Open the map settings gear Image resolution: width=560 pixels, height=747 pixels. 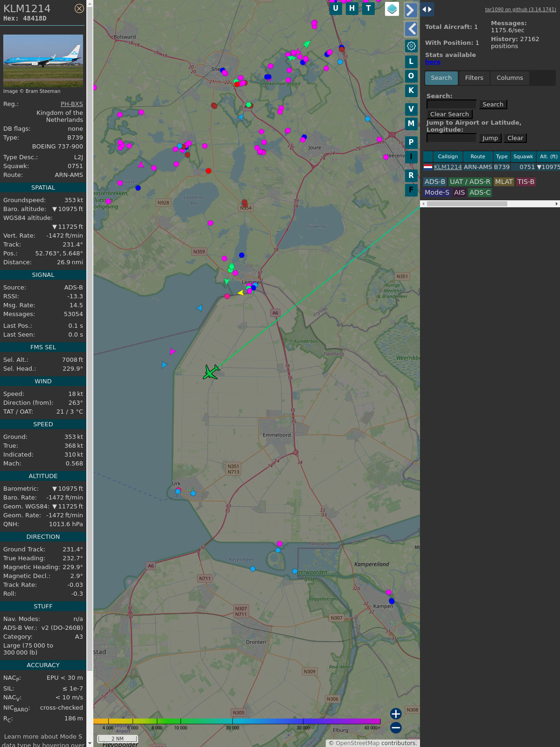coord(411,46)
